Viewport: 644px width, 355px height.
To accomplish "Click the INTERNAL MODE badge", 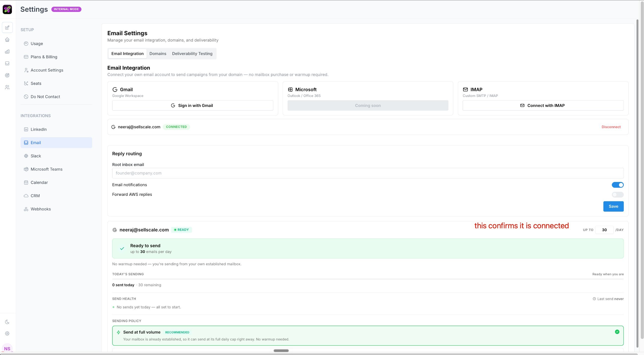I will (66, 9).
